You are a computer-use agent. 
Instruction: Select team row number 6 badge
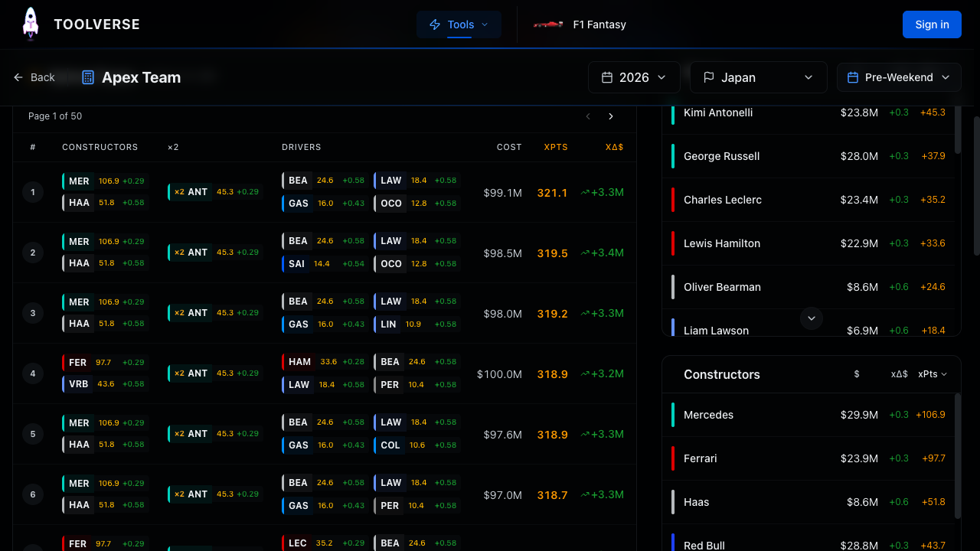pos(33,494)
